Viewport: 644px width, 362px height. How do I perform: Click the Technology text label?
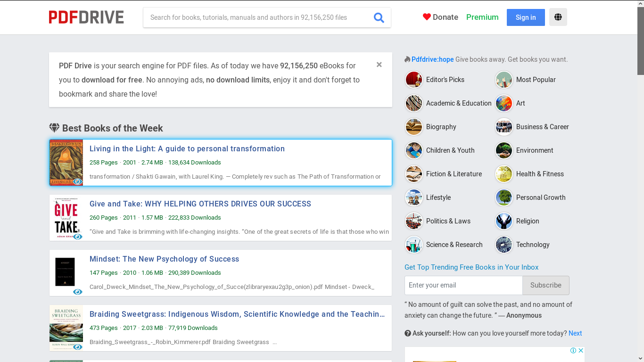533,245
